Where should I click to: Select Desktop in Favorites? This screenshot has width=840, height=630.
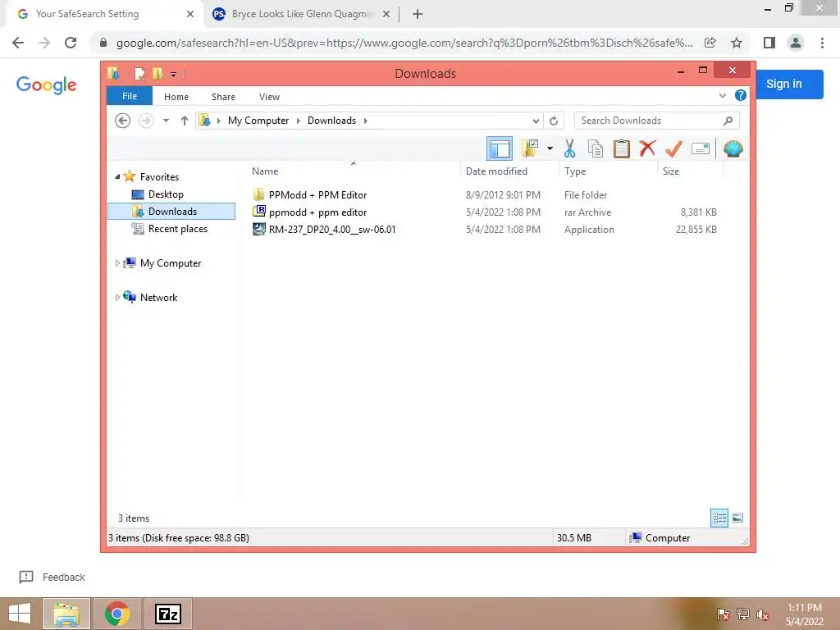tap(166, 194)
